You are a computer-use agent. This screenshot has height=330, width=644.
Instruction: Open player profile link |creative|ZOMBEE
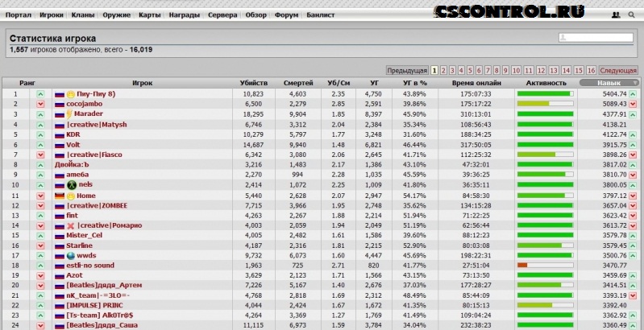98,205
